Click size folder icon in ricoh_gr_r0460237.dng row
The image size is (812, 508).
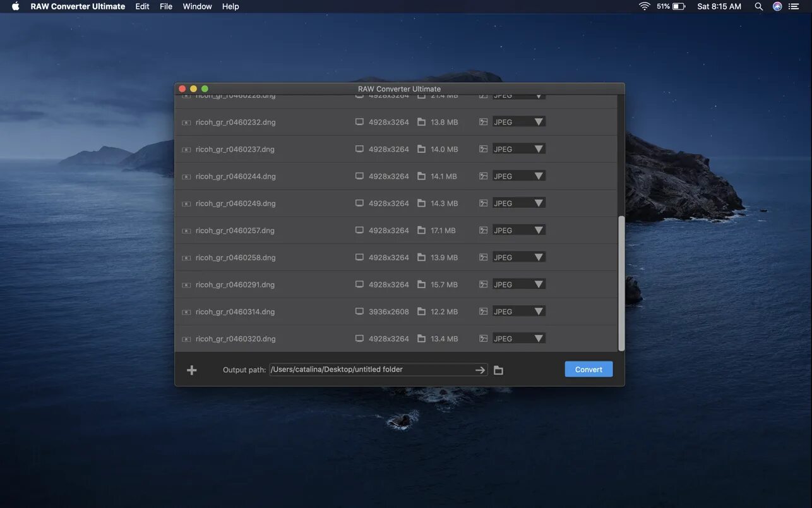point(421,149)
